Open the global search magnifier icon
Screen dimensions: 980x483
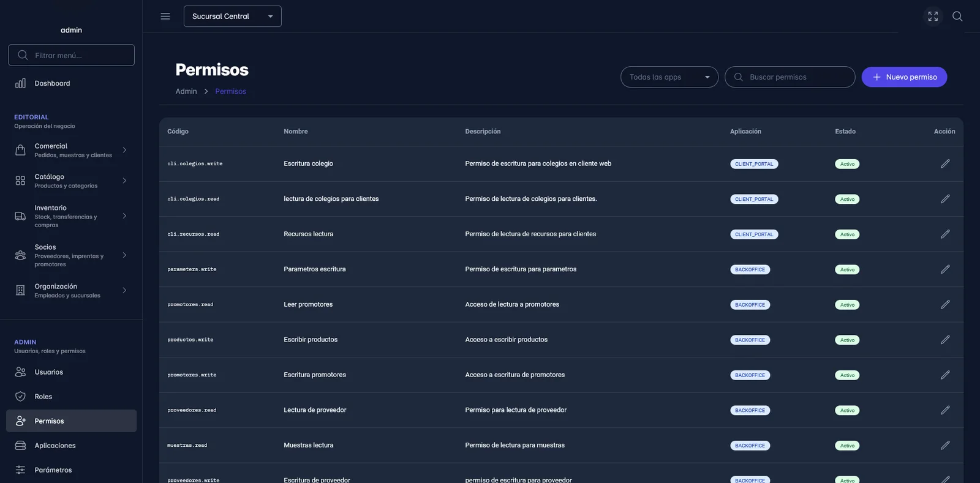pyautogui.click(x=957, y=17)
